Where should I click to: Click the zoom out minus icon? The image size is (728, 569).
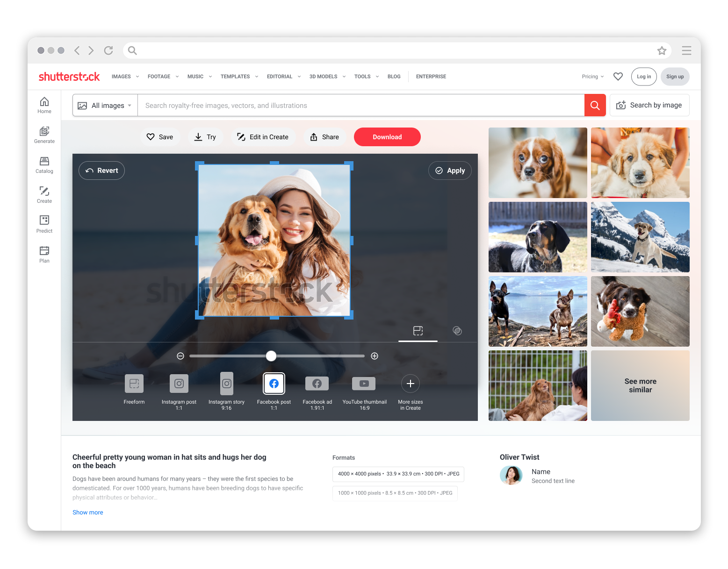click(180, 356)
